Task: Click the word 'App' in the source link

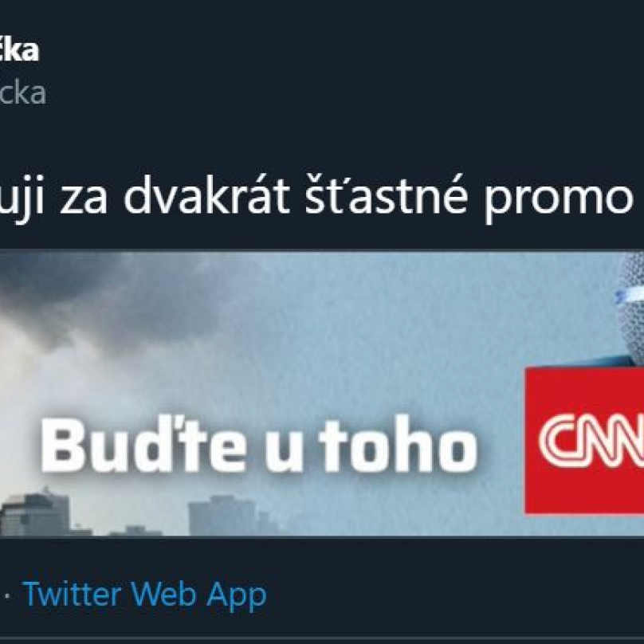Action: click(x=237, y=596)
